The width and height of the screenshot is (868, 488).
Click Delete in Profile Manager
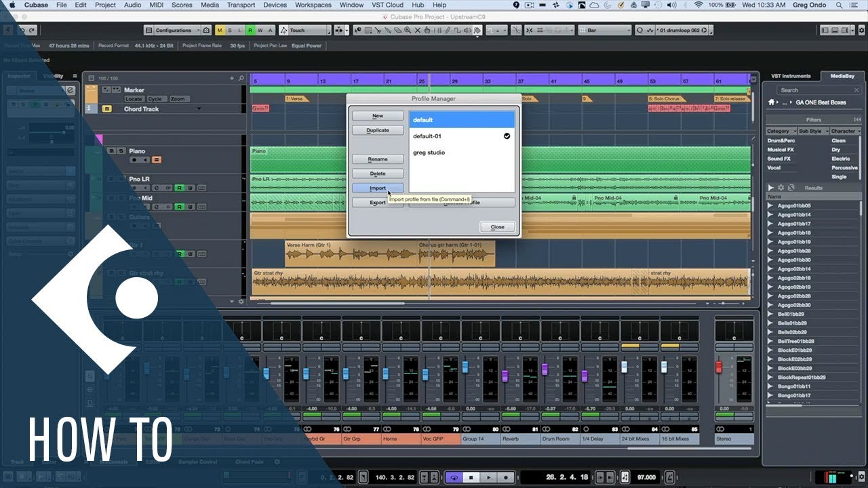coord(378,174)
